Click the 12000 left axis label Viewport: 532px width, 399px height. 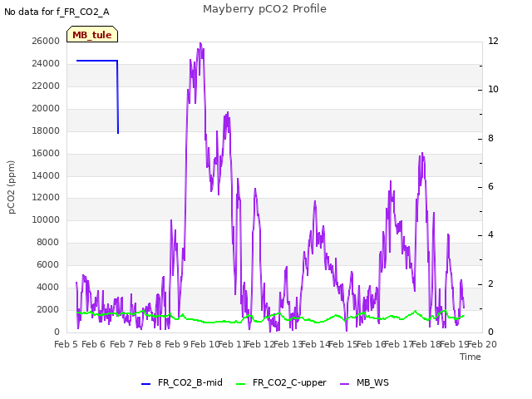tap(46, 197)
